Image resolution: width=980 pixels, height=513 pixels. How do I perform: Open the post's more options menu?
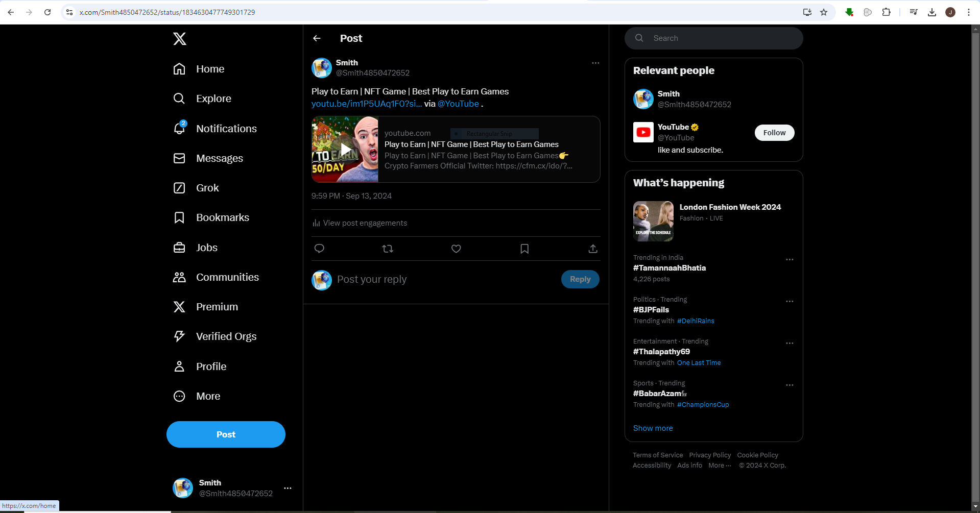pyautogui.click(x=595, y=63)
